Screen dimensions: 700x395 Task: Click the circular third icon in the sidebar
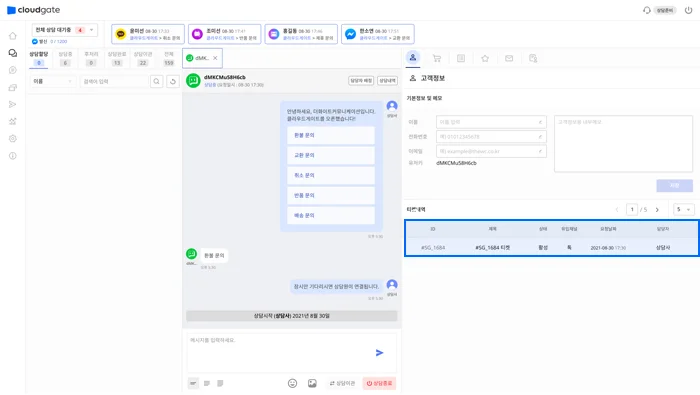click(12, 70)
